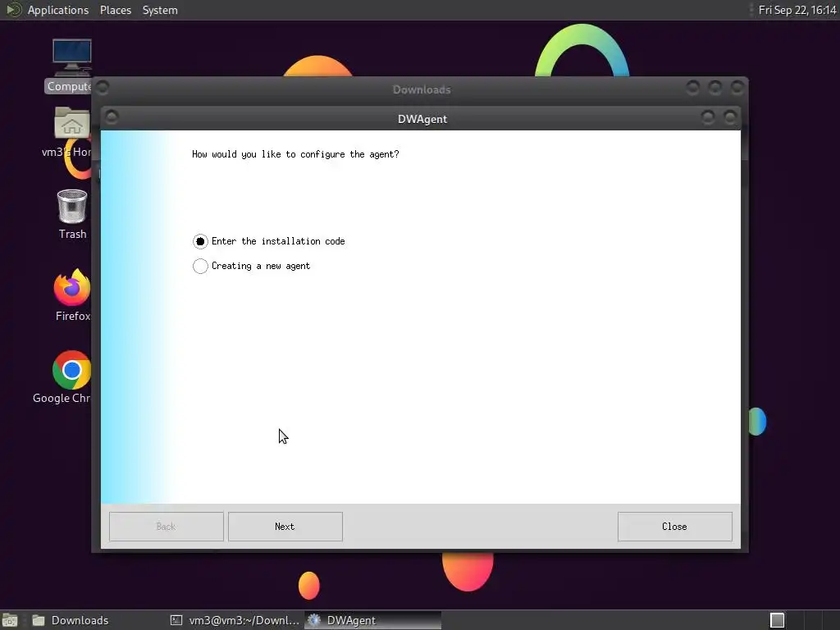Close the DWAgent window via its title bar button
This screenshot has width=840, height=630.
[x=730, y=116]
